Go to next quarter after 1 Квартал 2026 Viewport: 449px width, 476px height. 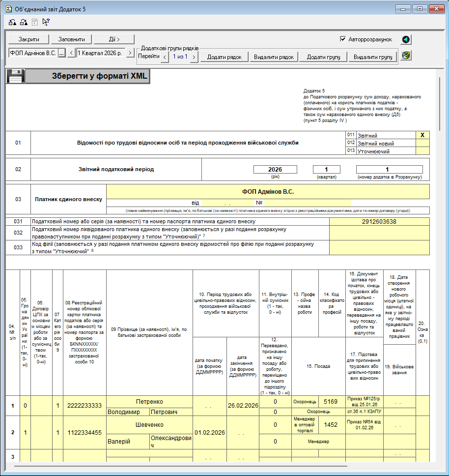[x=130, y=53]
